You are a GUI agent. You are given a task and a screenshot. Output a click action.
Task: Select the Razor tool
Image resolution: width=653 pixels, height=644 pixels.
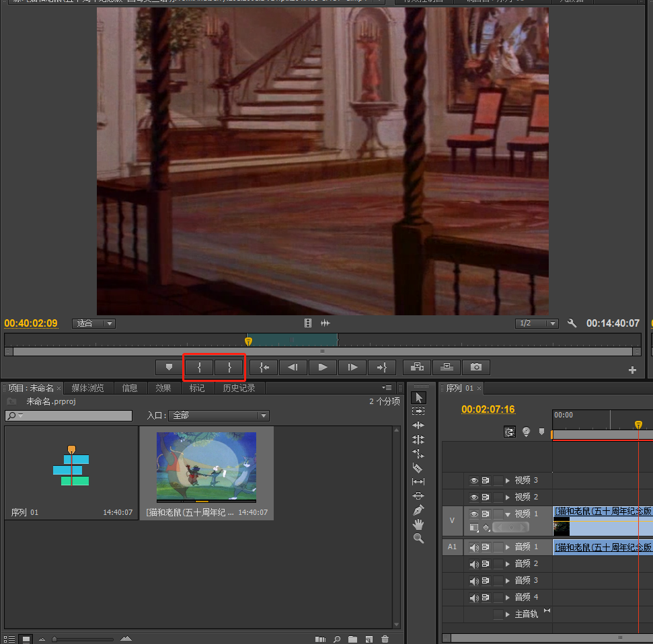coord(418,468)
